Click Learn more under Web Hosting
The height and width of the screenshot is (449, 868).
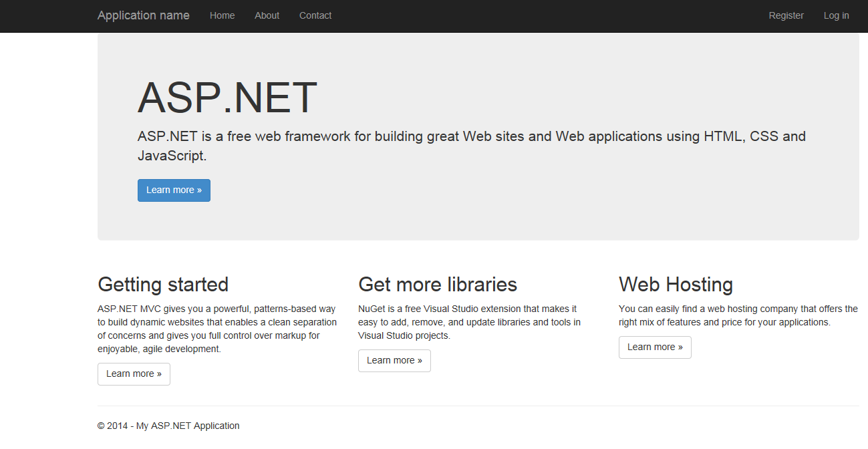[655, 347]
